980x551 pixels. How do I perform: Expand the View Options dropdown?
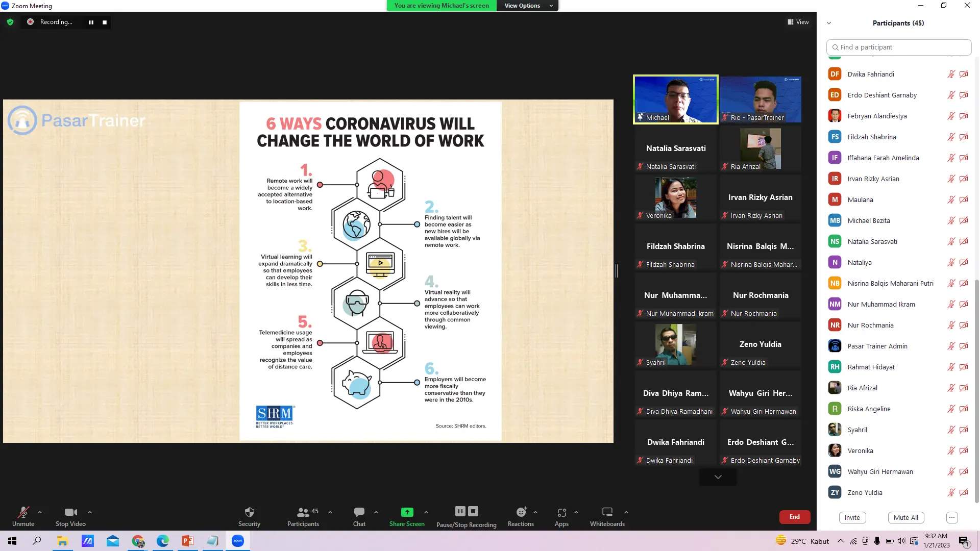(527, 6)
